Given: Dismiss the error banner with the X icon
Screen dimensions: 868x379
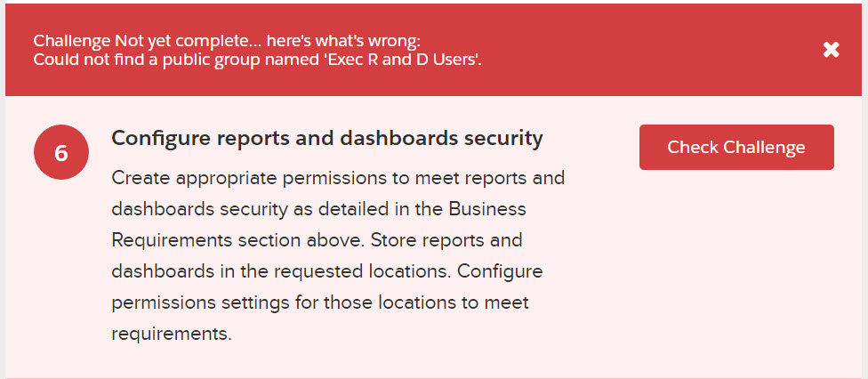Looking at the screenshot, I should tap(831, 50).
